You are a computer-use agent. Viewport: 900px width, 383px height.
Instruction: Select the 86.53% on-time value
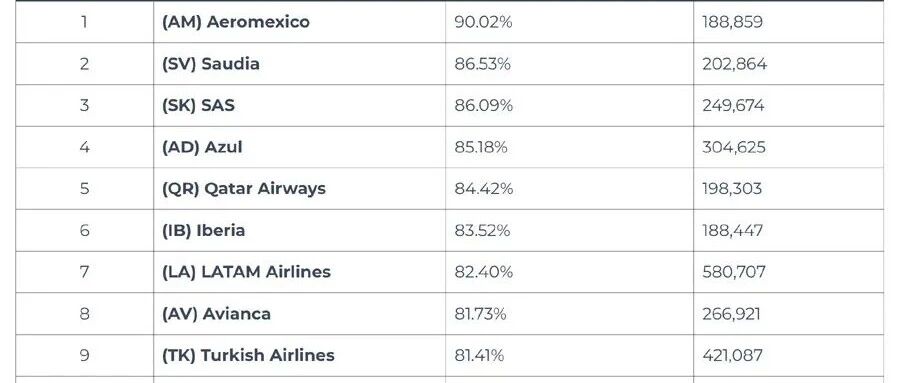(482, 64)
